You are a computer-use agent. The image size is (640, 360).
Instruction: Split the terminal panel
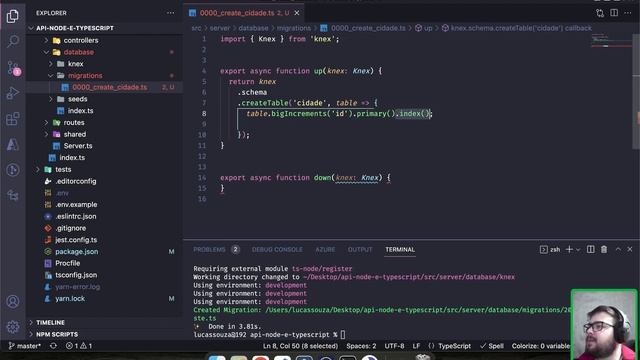point(591,249)
